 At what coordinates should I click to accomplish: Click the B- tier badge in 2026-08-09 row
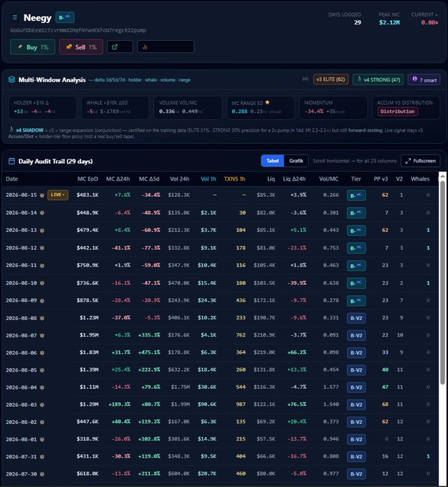tap(356, 301)
